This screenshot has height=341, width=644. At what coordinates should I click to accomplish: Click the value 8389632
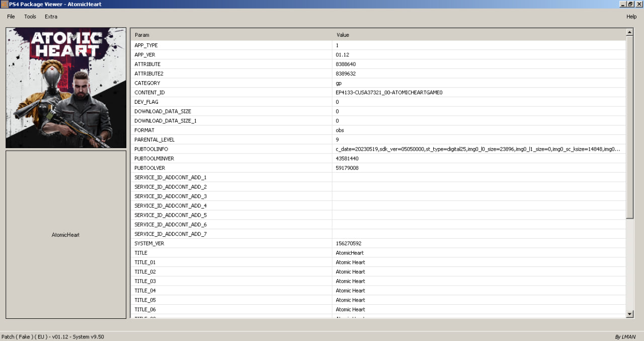tap(346, 74)
